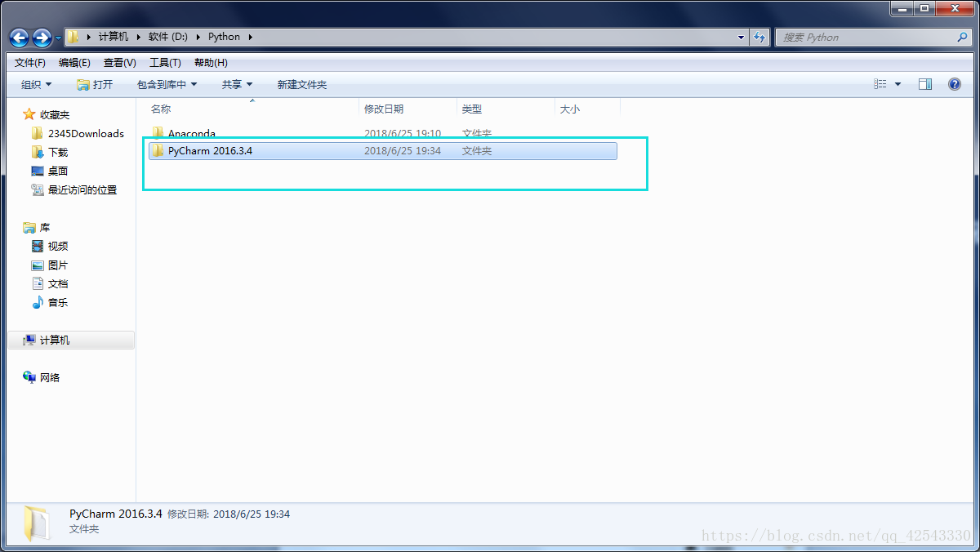Select the PyCharm 2016.3.4 folder name

pyautogui.click(x=210, y=150)
